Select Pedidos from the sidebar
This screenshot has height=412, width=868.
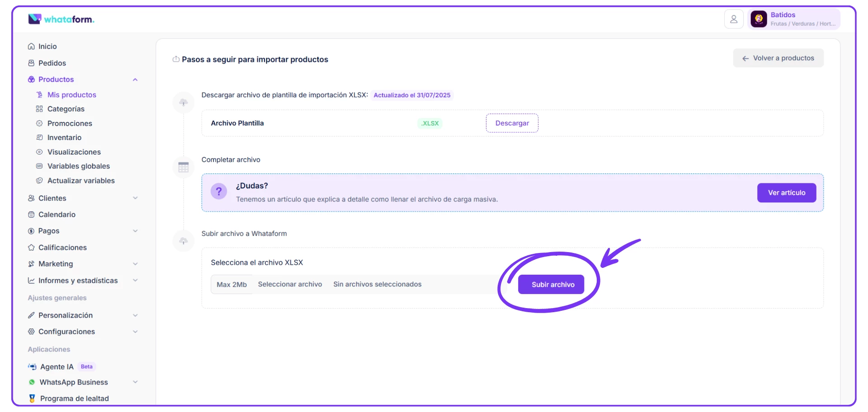click(52, 63)
